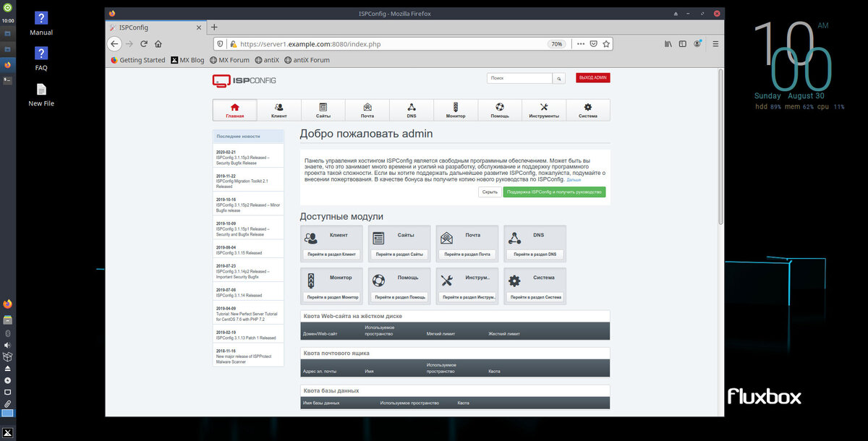The height and width of the screenshot is (441, 868).
Task: Show site security lock information
Action: tap(234, 43)
